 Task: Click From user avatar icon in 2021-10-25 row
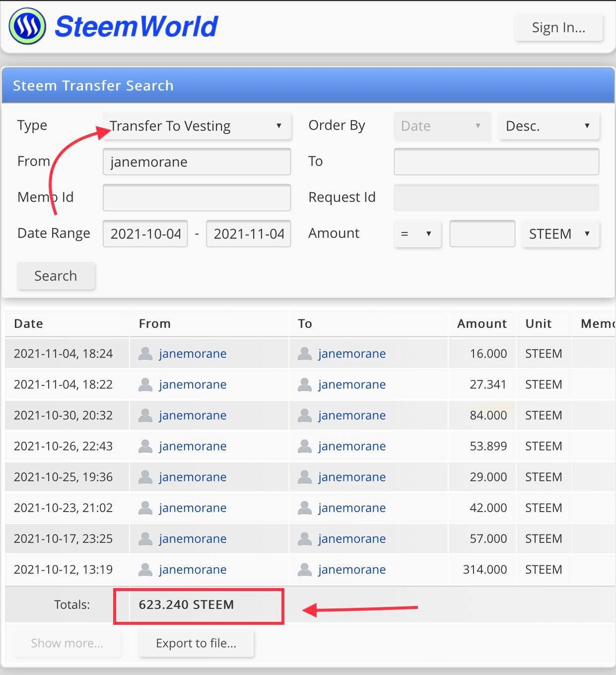point(145,477)
